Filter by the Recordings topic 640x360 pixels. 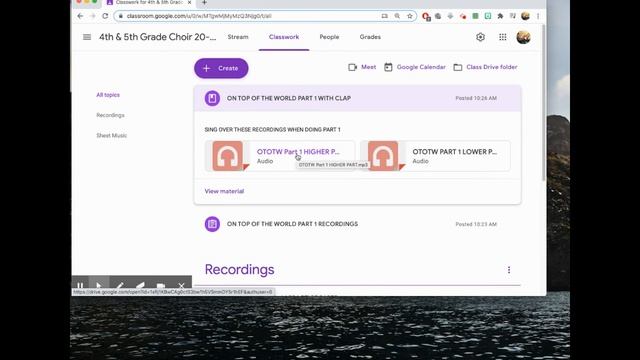tap(110, 115)
